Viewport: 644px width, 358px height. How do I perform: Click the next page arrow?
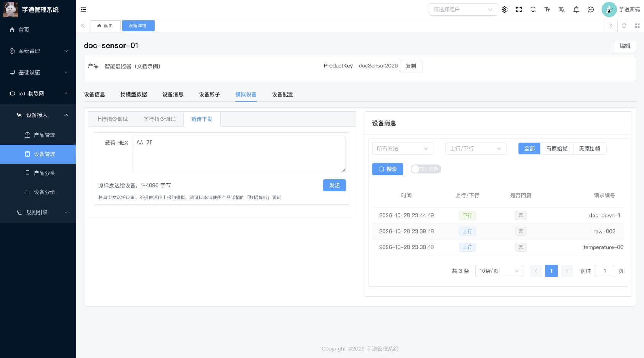pos(567,271)
